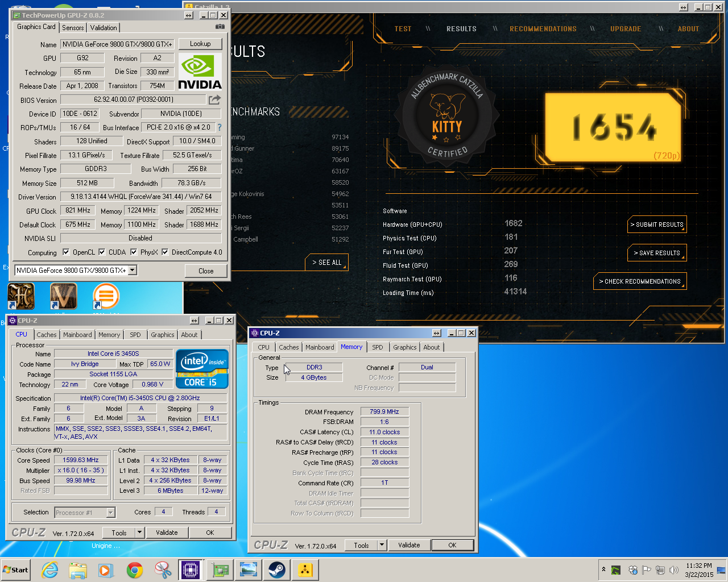Screen dimensions: 728x582
Task: Click OK button in Memory CPU-Z window
Action: 452,545
